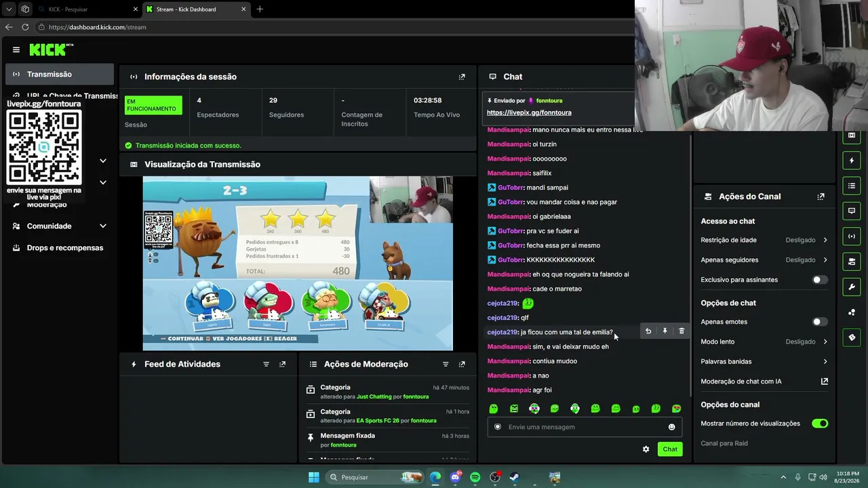This screenshot has width=868, height=488.
Task: Click the Kick logo
Action: pos(52,49)
